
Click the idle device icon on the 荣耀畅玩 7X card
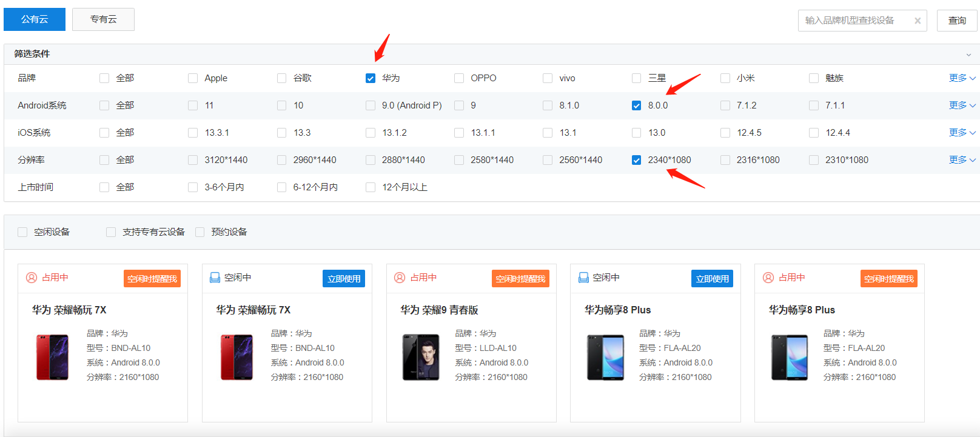pos(215,278)
